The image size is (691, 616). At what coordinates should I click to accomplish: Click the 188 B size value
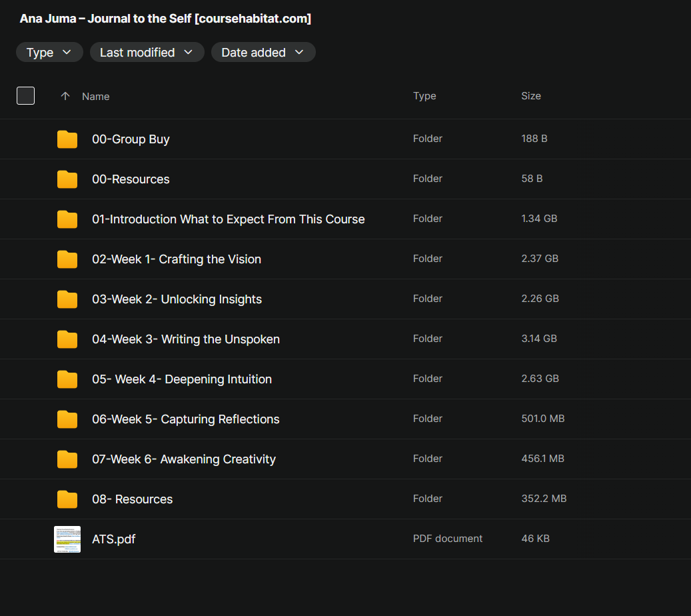(x=534, y=139)
